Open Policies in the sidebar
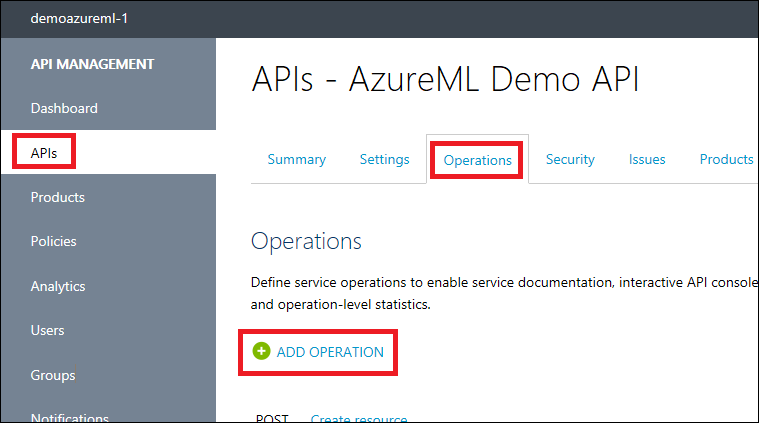Screen dimensions: 759x423 53,241
